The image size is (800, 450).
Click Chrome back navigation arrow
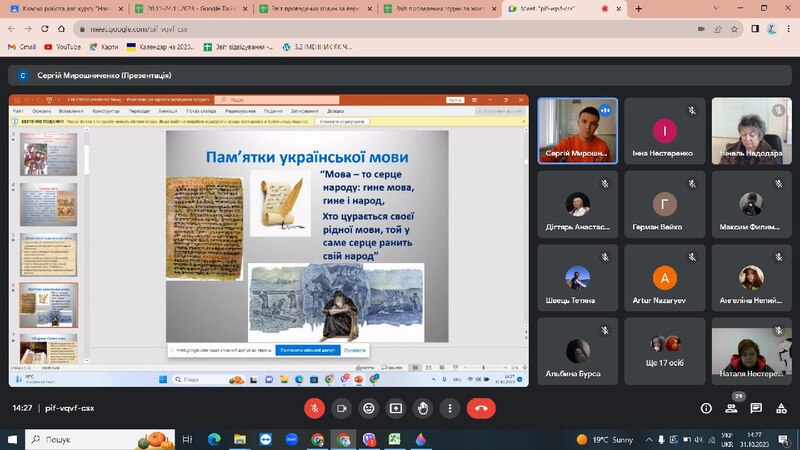click(x=12, y=29)
